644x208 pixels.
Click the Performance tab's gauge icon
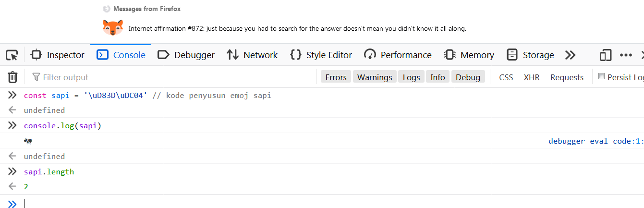pos(370,55)
